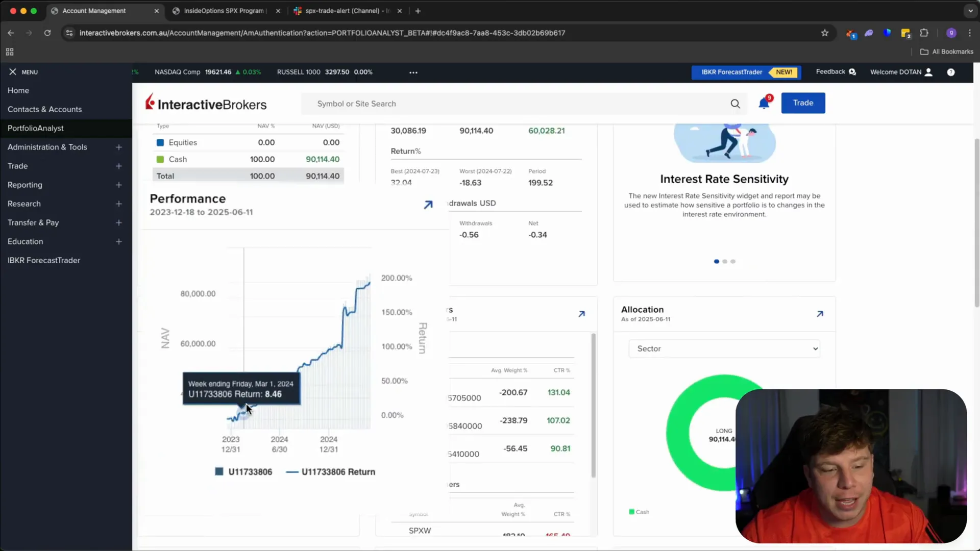Open the Sector allocation dropdown

724,348
